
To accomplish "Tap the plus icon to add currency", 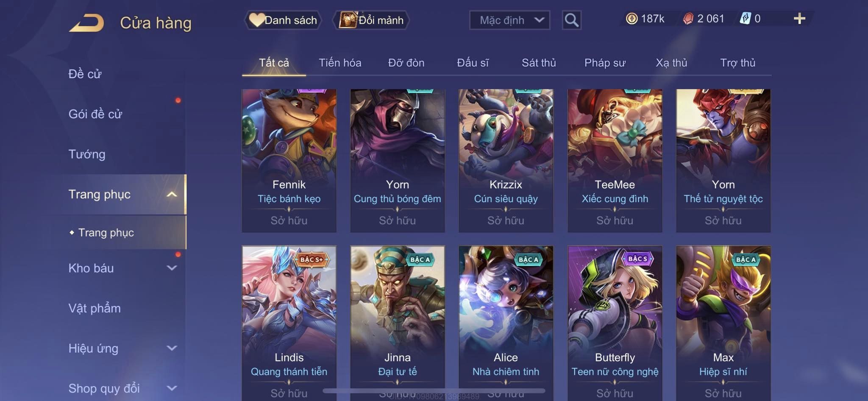I will [799, 19].
